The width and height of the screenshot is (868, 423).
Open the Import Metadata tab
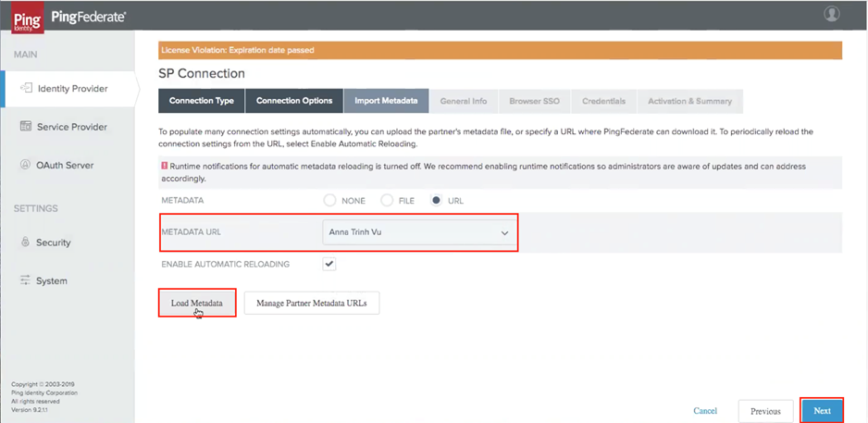(386, 101)
